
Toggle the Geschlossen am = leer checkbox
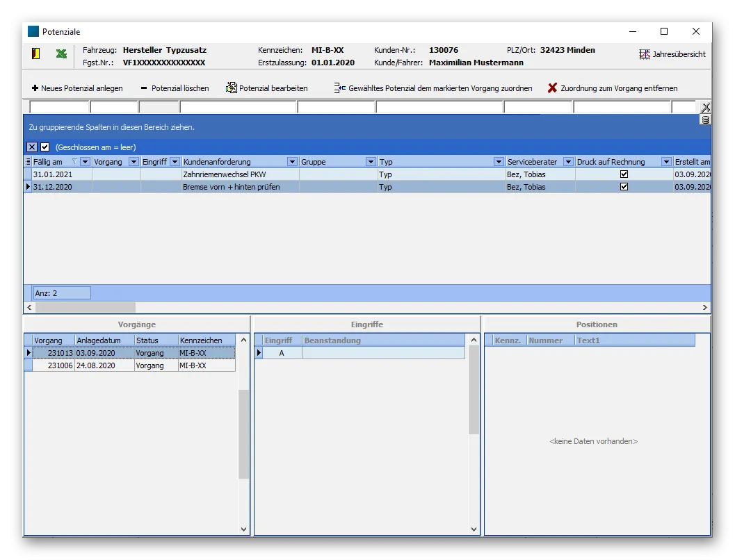pyautogui.click(x=44, y=147)
